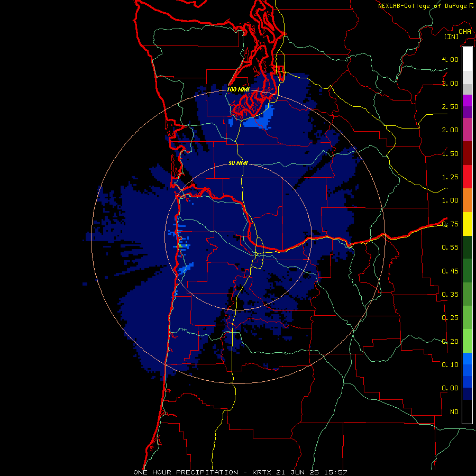The height and width of the screenshot is (476, 476).
Task: Click the "0.00" legend value
Action: click(450, 388)
